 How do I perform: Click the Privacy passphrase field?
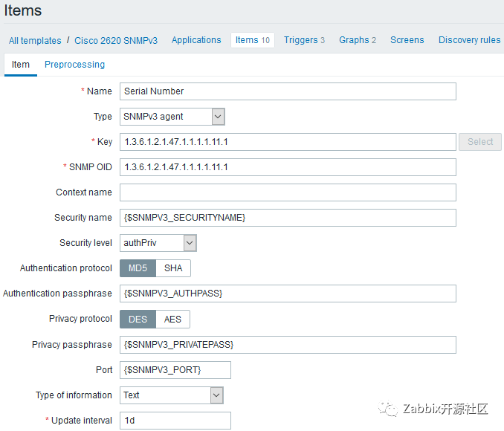(x=288, y=345)
